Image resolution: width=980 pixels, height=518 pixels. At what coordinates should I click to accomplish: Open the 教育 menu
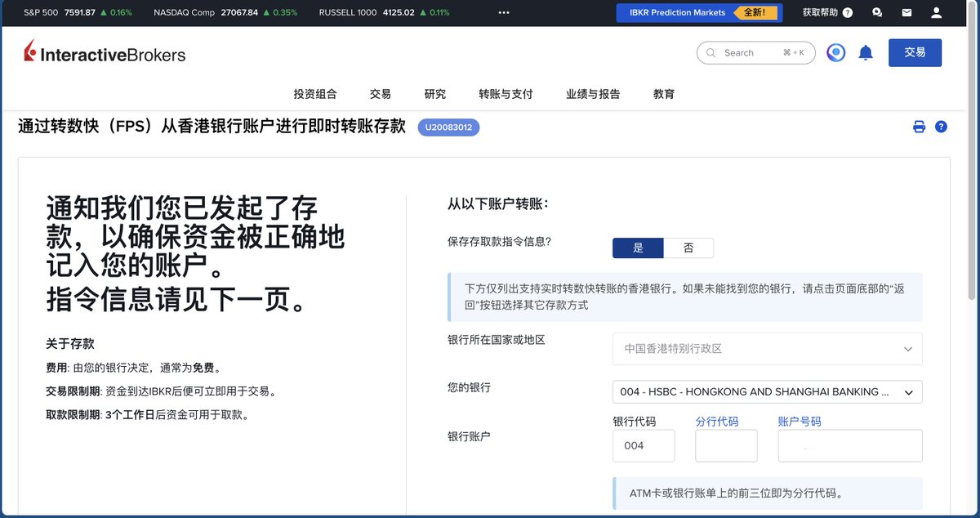(664, 94)
